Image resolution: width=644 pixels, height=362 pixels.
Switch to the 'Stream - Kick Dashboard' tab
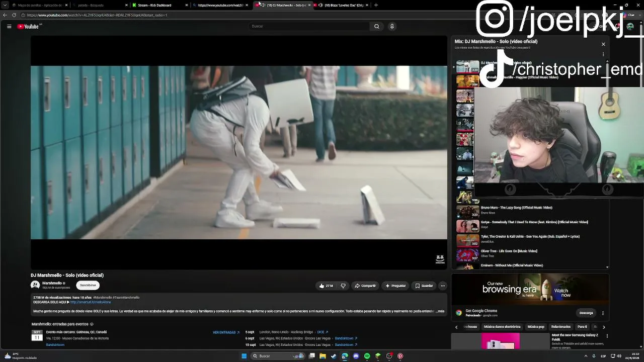click(160, 5)
